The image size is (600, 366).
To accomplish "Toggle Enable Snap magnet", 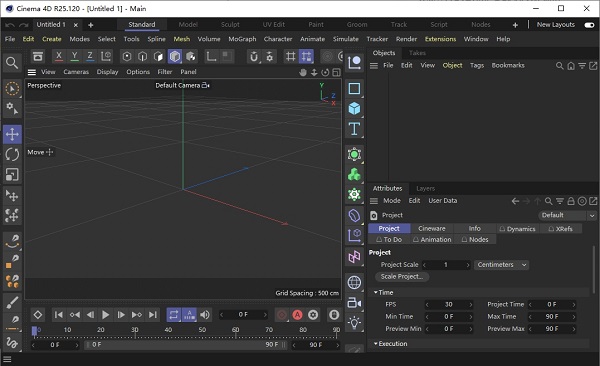I will pos(254,57).
